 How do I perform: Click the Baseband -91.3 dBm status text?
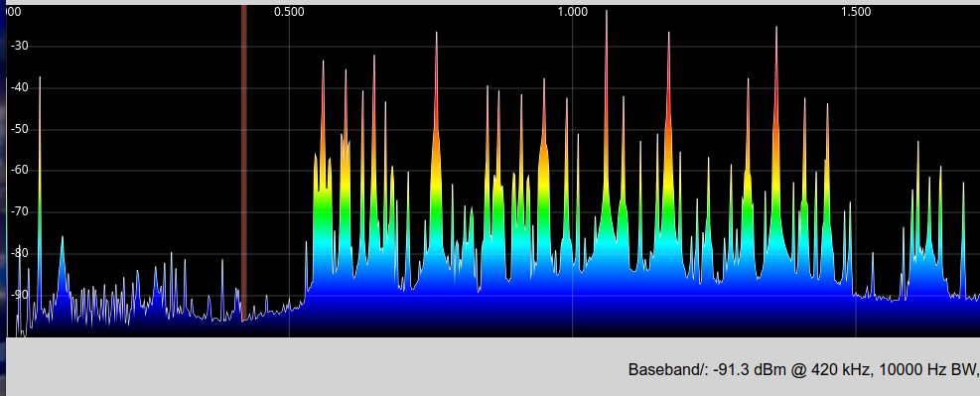pyautogui.click(x=803, y=370)
